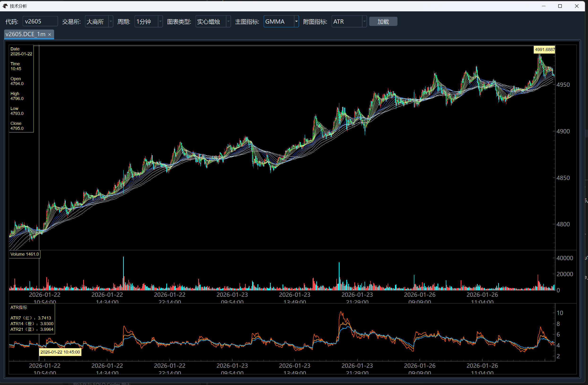Click the OHLC info panel Close value
Image resolution: width=588 pixels, height=385 pixels.
click(17, 128)
